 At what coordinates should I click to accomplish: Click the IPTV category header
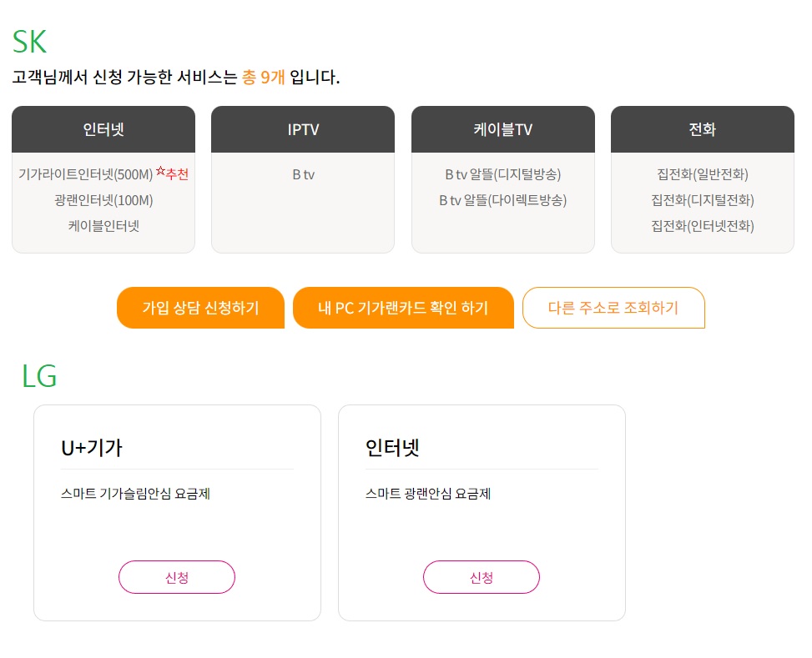pyautogui.click(x=303, y=129)
